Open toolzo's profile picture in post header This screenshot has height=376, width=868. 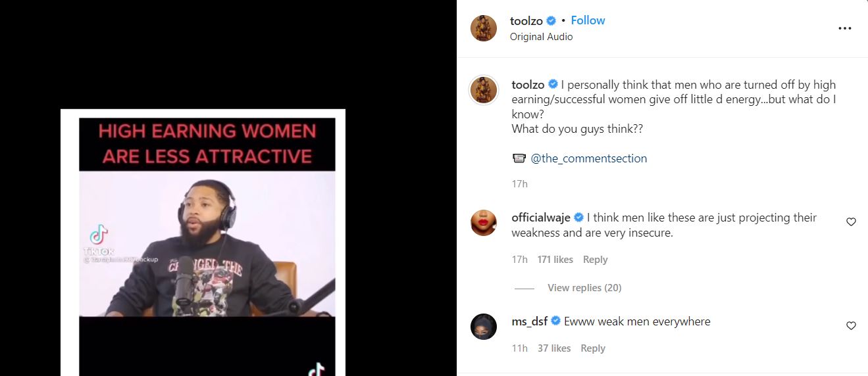(484, 28)
